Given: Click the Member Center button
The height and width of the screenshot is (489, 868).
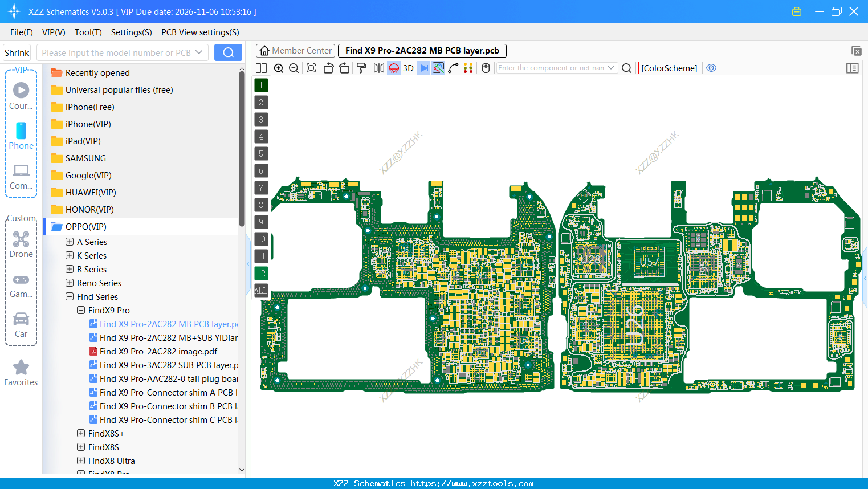Looking at the screenshot, I should 295,50.
